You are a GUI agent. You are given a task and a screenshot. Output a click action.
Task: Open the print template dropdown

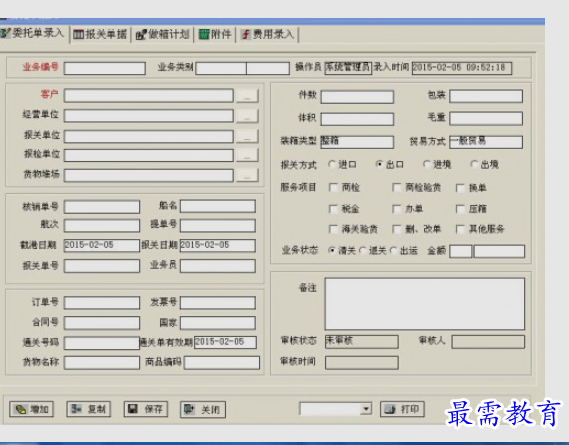click(366, 409)
